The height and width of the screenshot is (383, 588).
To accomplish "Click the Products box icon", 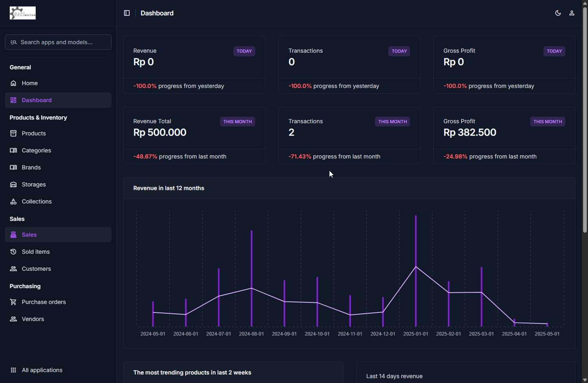I will (x=13, y=133).
